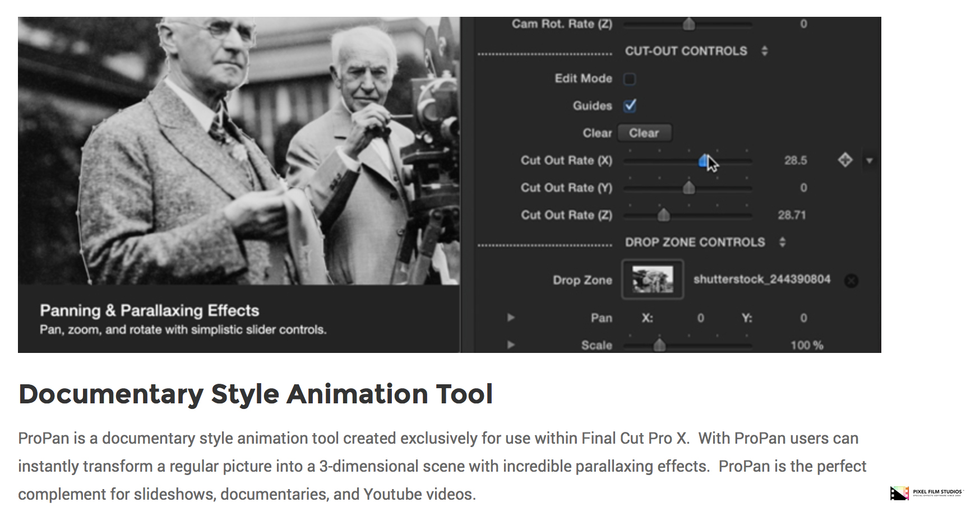Screen dimensions: 980x521
Task: Click the Cam Rot. Rate (Z) label
Action: point(562,24)
